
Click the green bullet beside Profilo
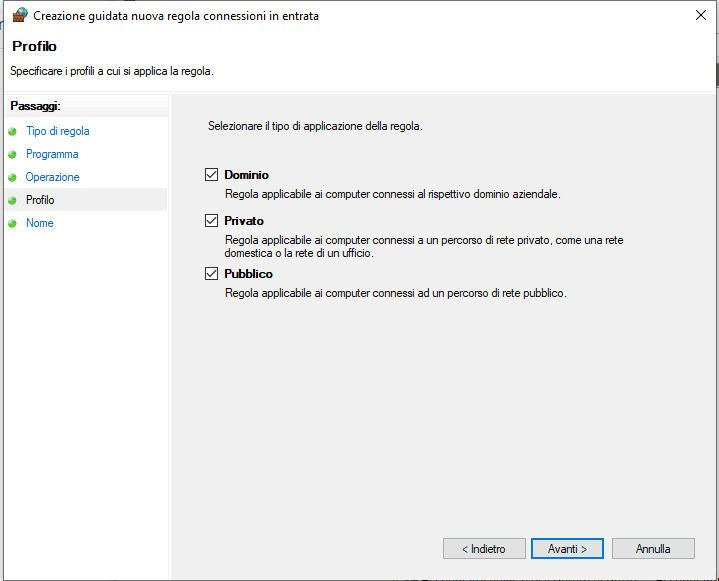(12, 200)
